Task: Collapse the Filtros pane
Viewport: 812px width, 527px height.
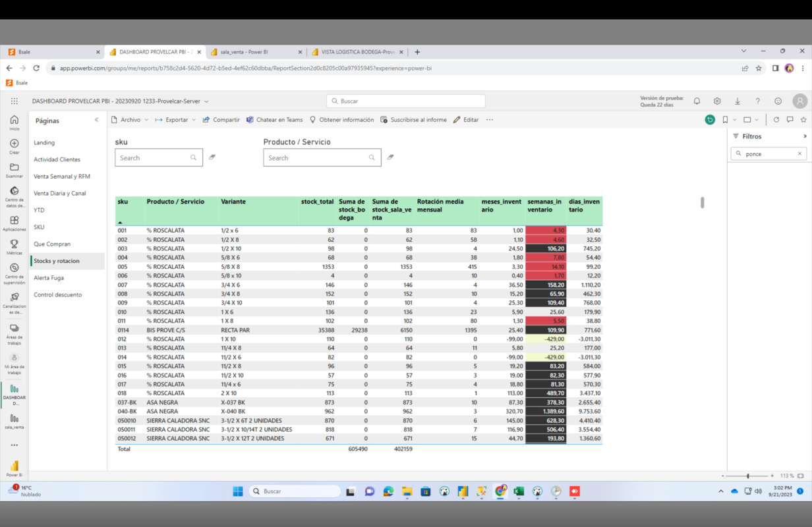Action: pyautogui.click(x=805, y=136)
